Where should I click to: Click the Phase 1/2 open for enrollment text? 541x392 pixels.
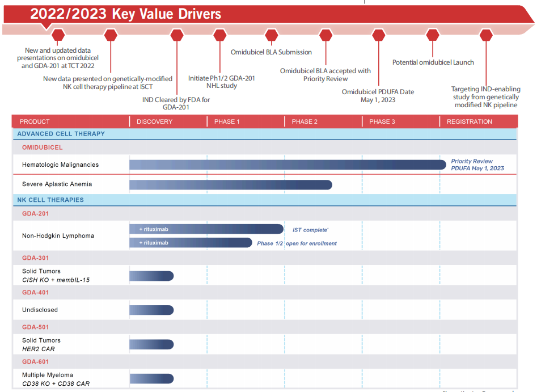click(x=297, y=243)
